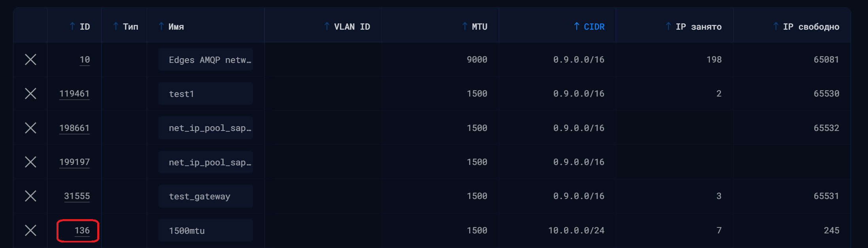The image size is (868, 248).
Task: Click the X icon for network 199197
Action: 30,162
